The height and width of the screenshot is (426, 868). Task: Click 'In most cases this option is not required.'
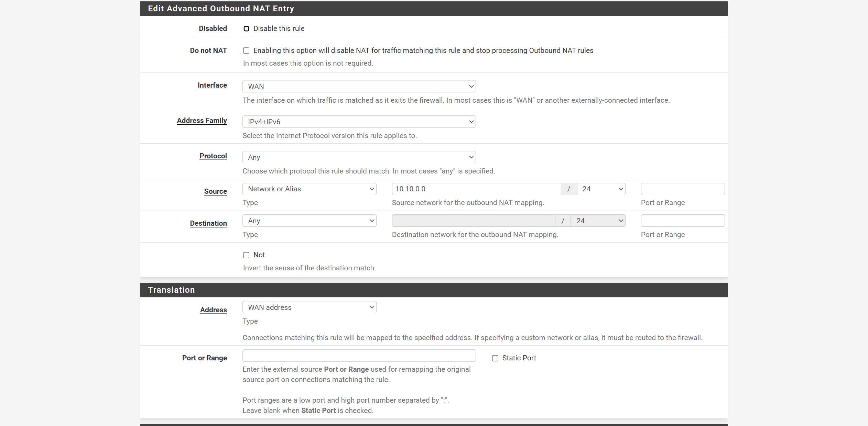tap(308, 63)
